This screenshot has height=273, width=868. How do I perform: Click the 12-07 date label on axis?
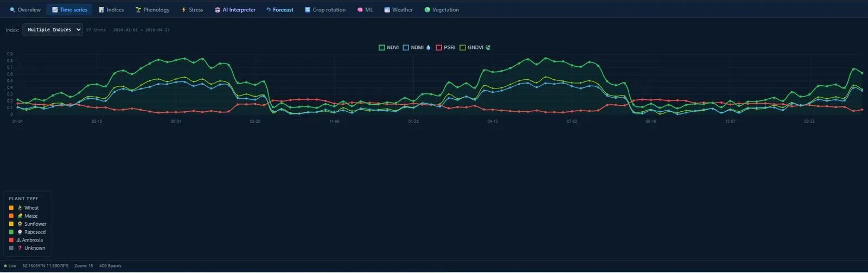730,122
